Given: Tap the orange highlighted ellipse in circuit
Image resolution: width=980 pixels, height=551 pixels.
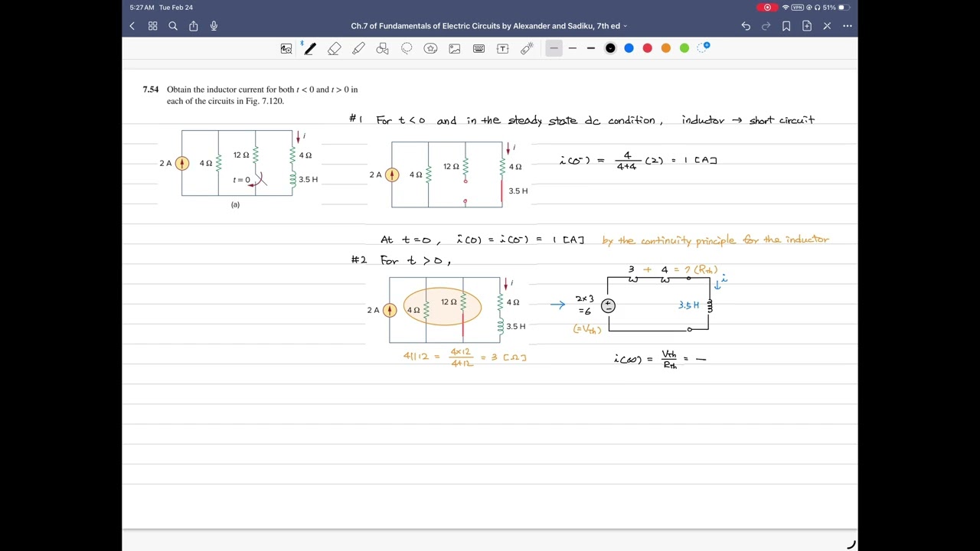Looking at the screenshot, I should [x=443, y=306].
